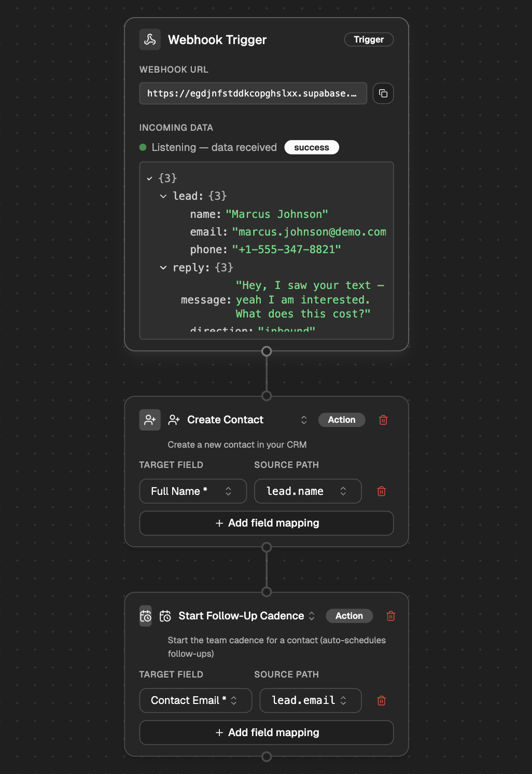Image resolution: width=532 pixels, height=774 pixels.
Task: Select the phone value +1-555-347-8821
Action: (287, 250)
